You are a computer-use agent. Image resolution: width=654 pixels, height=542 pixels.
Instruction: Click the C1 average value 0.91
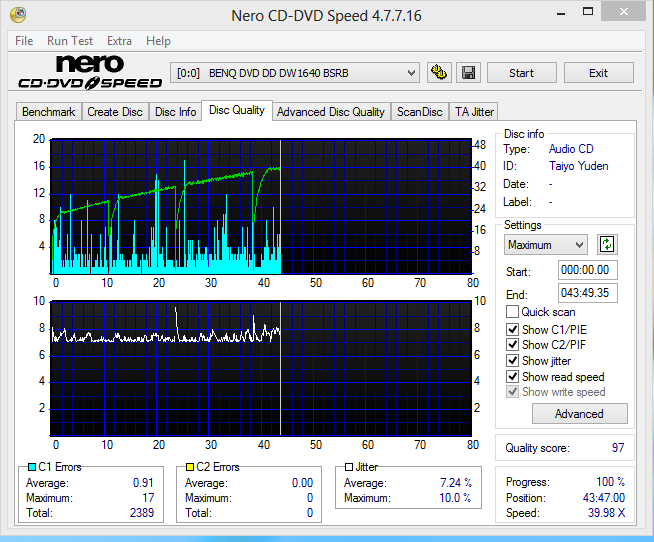click(143, 483)
